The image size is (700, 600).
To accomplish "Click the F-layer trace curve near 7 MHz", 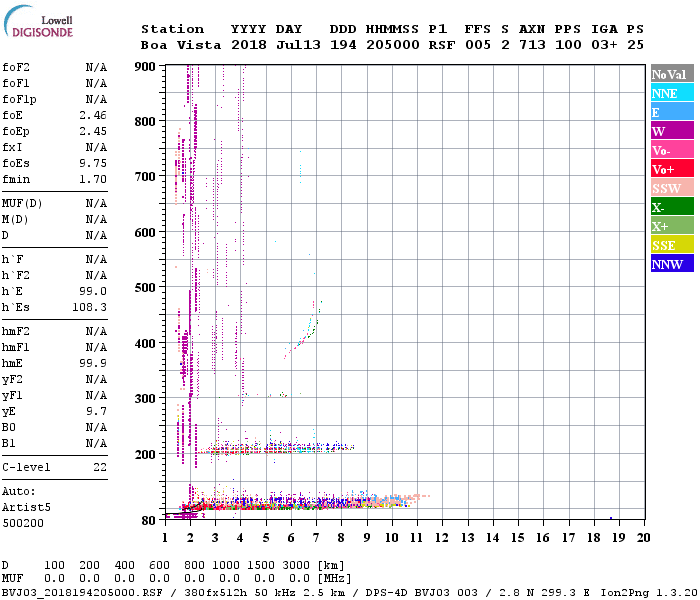I will (303, 330).
